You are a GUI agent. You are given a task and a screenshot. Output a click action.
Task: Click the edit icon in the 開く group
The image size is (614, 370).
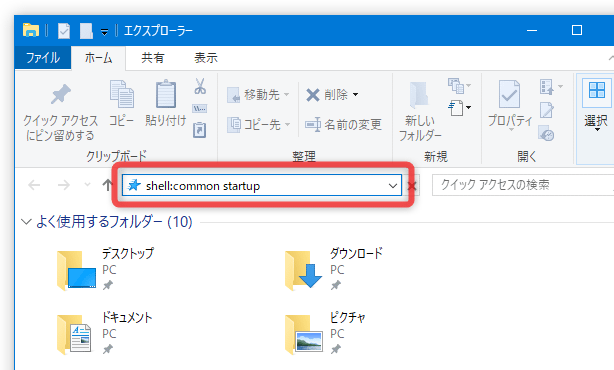click(x=547, y=110)
